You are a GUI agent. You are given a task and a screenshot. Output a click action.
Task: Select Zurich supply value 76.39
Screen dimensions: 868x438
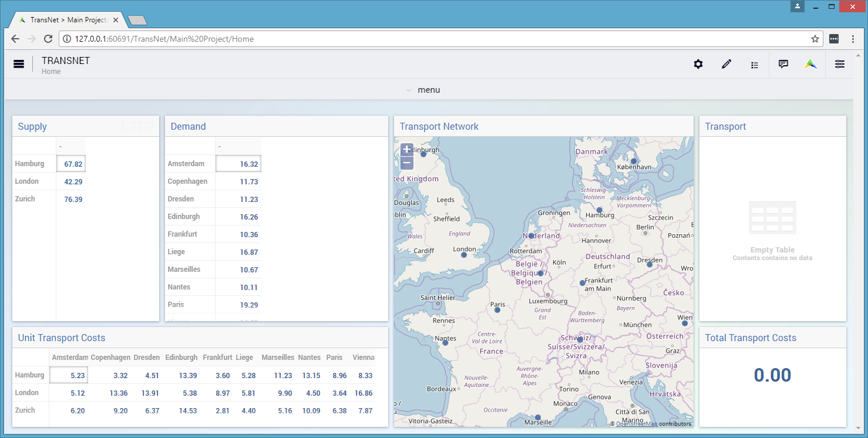pyautogui.click(x=71, y=199)
